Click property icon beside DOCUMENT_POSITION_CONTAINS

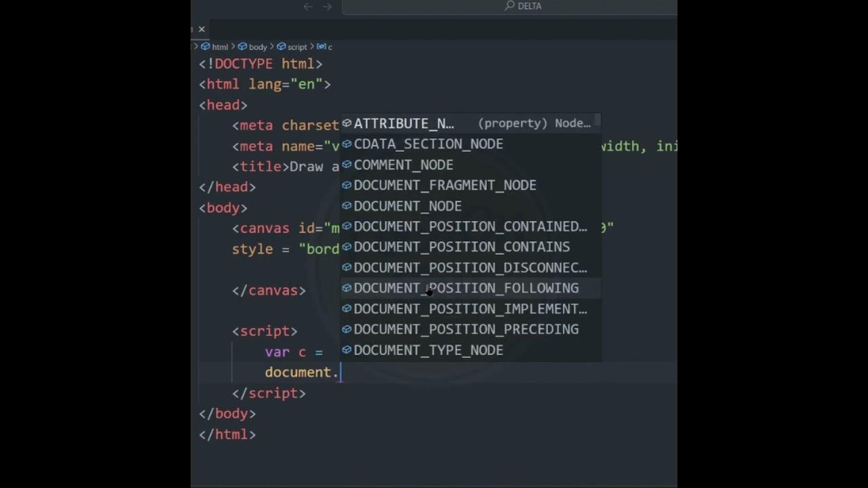click(347, 247)
